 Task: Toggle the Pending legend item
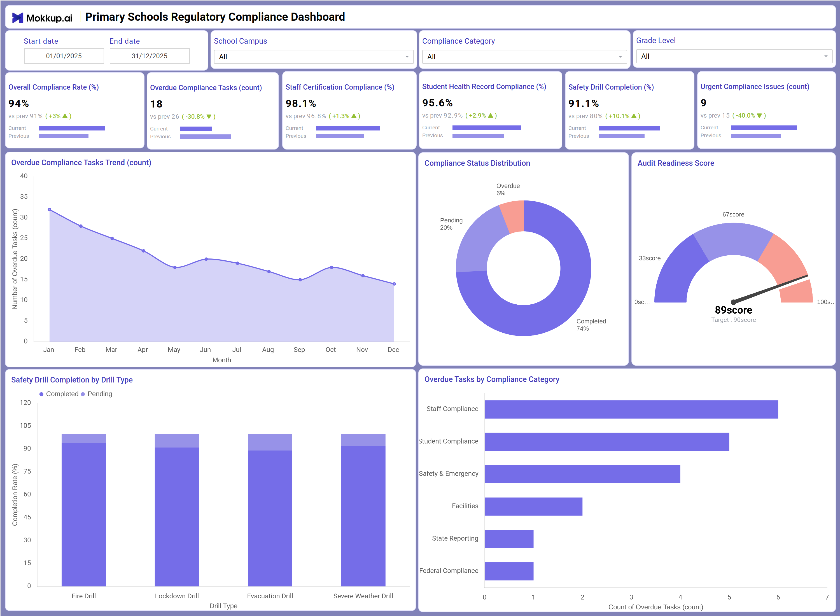(97, 394)
